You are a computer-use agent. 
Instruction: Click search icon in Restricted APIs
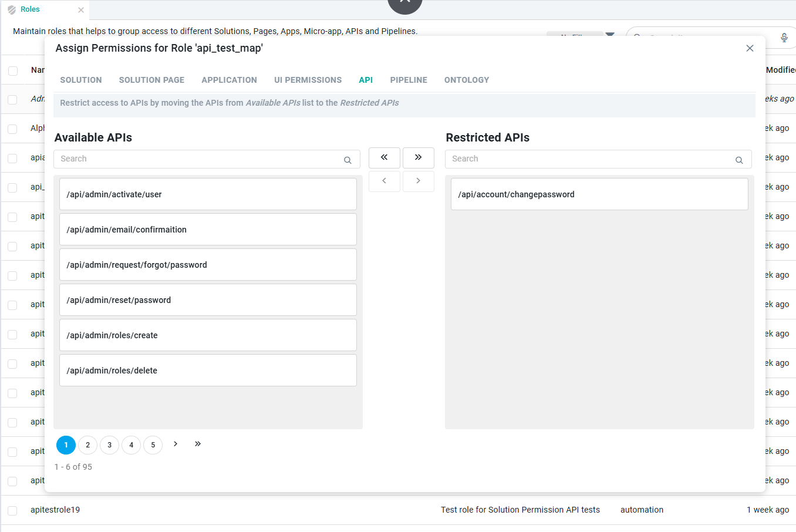pyautogui.click(x=739, y=160)
